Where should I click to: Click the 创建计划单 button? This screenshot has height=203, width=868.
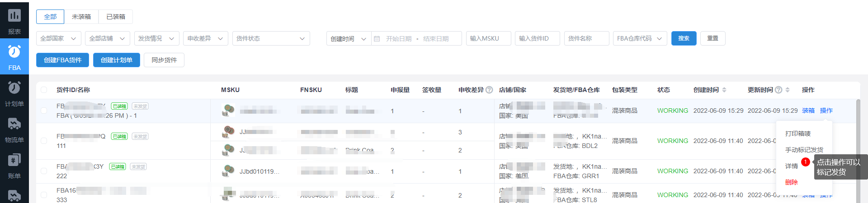pos(117,60)
